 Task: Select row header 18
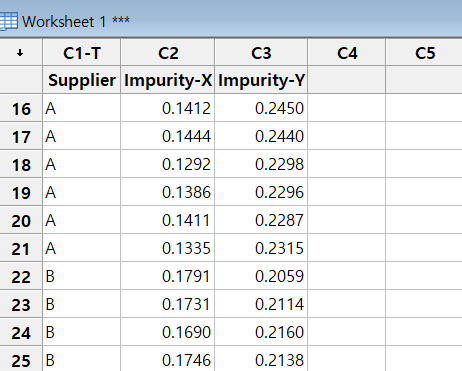pyautogui.click(x=21, y=164)
